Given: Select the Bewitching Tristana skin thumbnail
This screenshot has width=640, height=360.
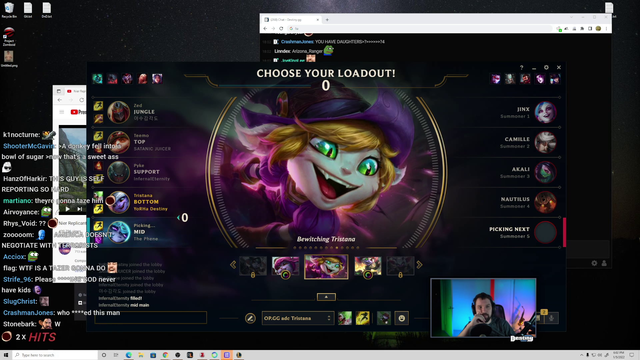Looking at the screenshot, I should tap(326, 267).
